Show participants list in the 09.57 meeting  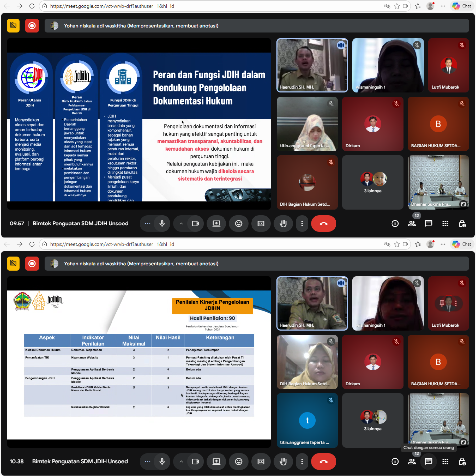coord(412,224)
